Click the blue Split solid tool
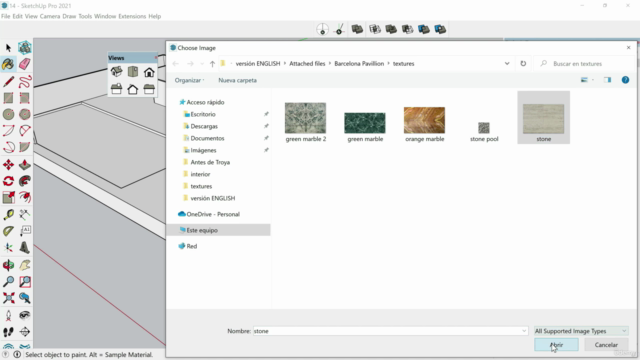Viewport: 640px width, 360px height. (x=440, y=29)
